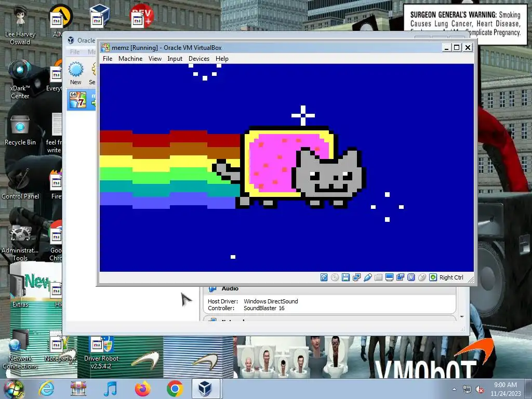Click the CPU virtualization features icon
Viewport: 532px width, 399px height.
tap(411, 277)
